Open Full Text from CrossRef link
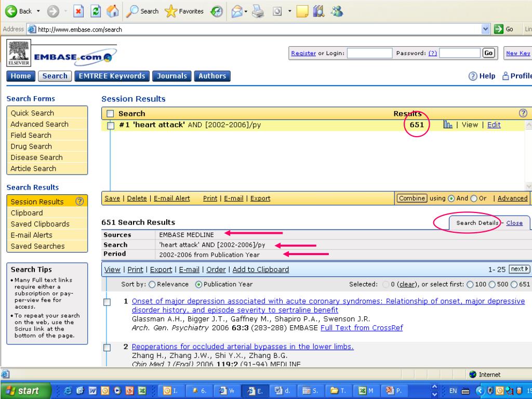 [x=362, y=328]
